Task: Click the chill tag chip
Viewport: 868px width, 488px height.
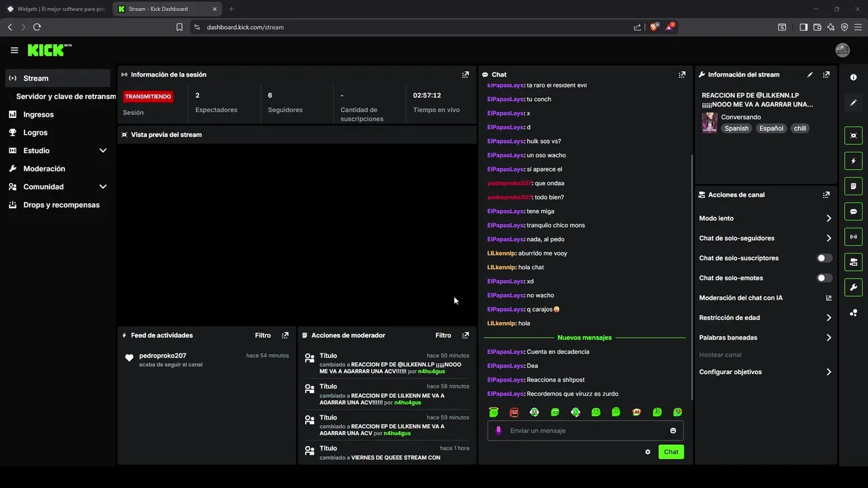Action: coord(800,128)
